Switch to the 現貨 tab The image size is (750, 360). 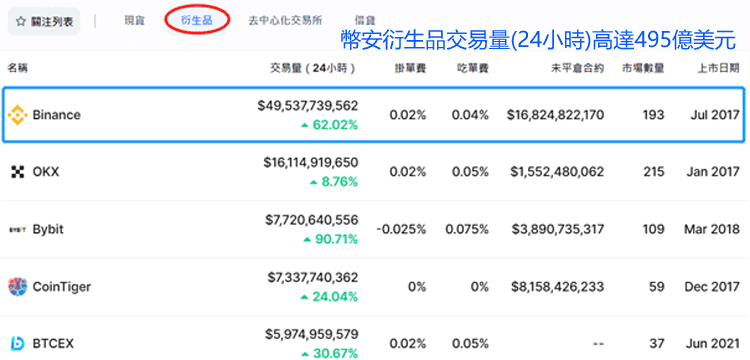pyautogui.click(x=134, y=21)
